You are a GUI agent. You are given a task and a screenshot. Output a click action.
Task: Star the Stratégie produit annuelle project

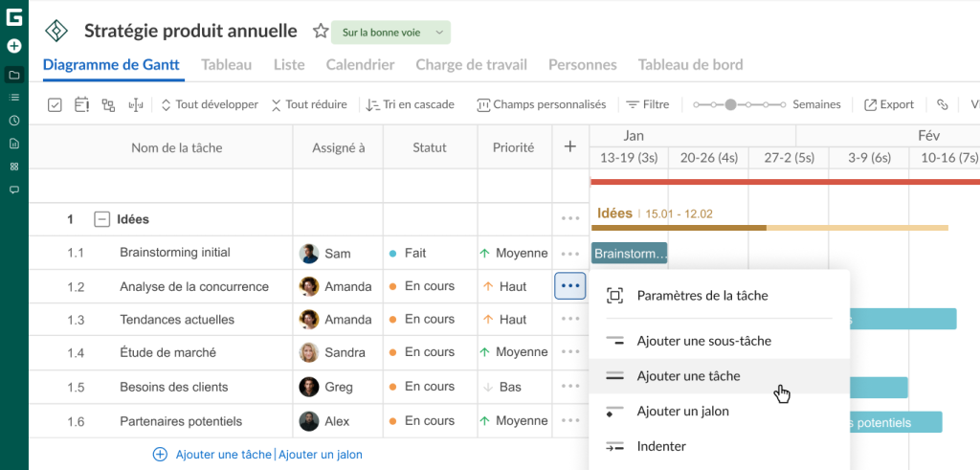pyautogui.click(x=321, y=32)
